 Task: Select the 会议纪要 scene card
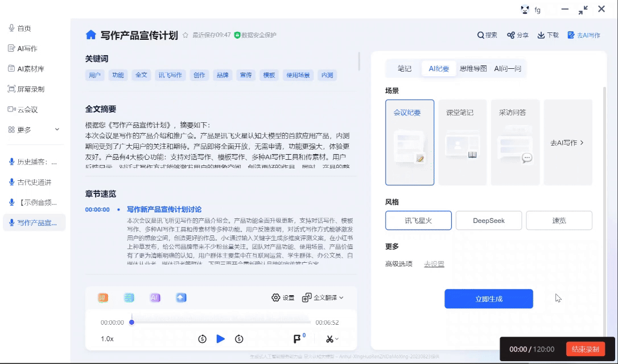coord(410,142)
